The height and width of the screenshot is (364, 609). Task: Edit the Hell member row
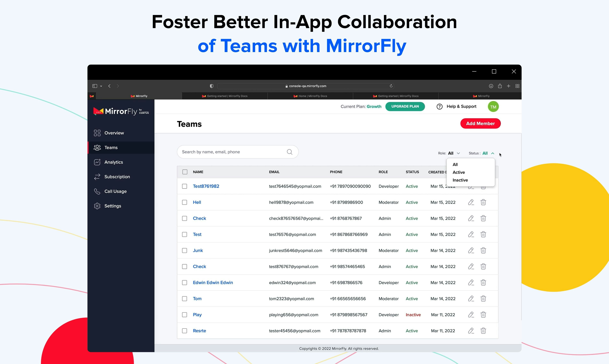(x=471, y=202)
